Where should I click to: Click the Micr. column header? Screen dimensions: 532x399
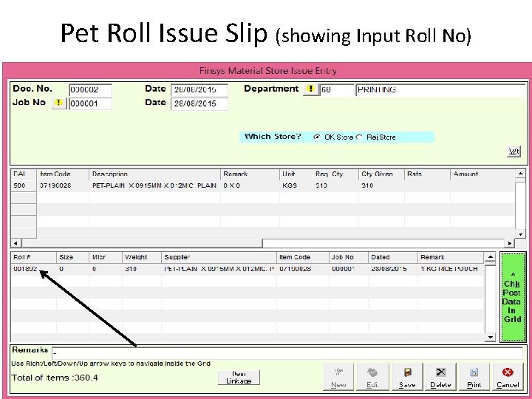(x=106, y=257)
